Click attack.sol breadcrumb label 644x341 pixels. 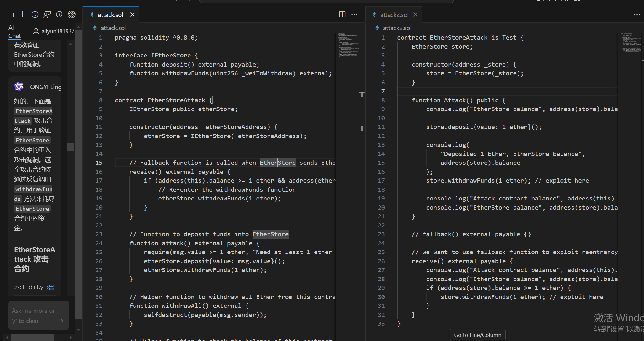tap(113, 28)
